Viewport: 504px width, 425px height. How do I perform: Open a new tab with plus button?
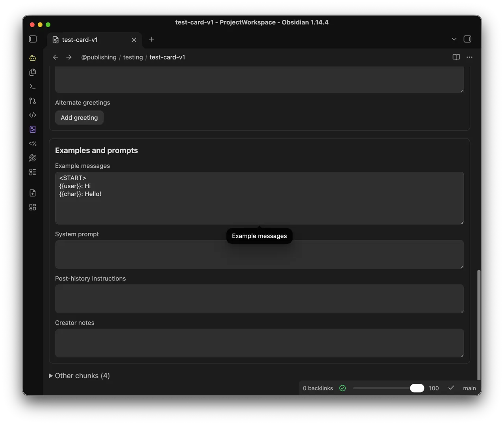pyautogui.click(x=152, y=39)
